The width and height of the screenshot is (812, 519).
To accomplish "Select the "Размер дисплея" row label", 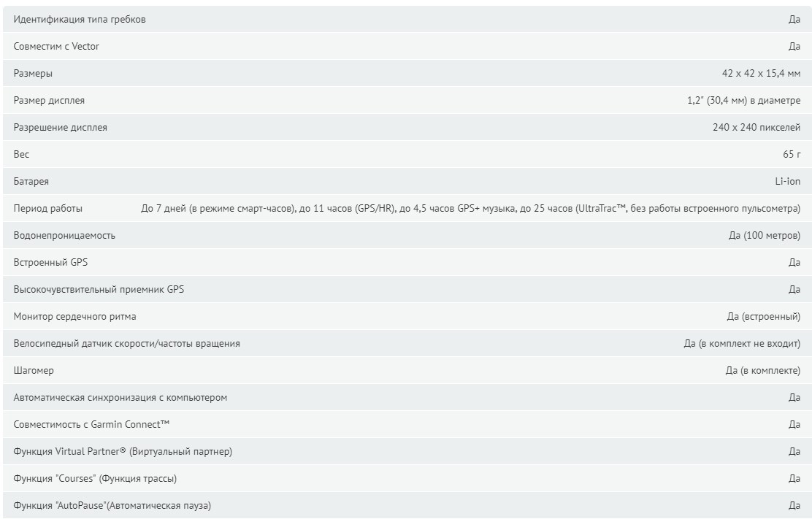I will coord(49,101).
